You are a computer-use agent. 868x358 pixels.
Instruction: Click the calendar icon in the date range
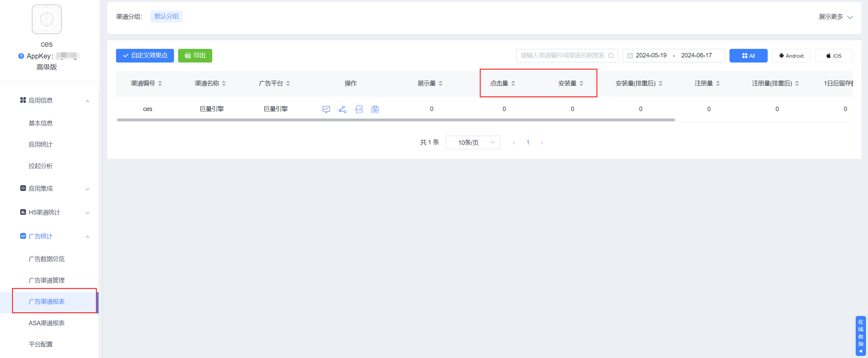(630, 56)
